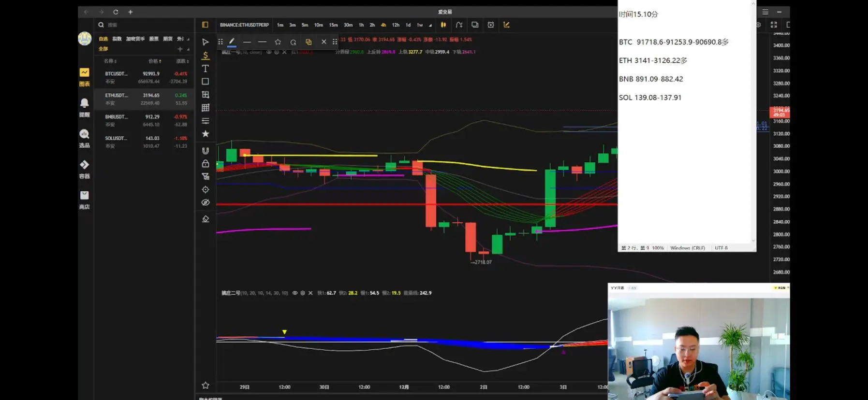Open the drawing filter tool
The height and width of the screenshot is (400, 868).
pyautogui.click(x=205, y=176)
